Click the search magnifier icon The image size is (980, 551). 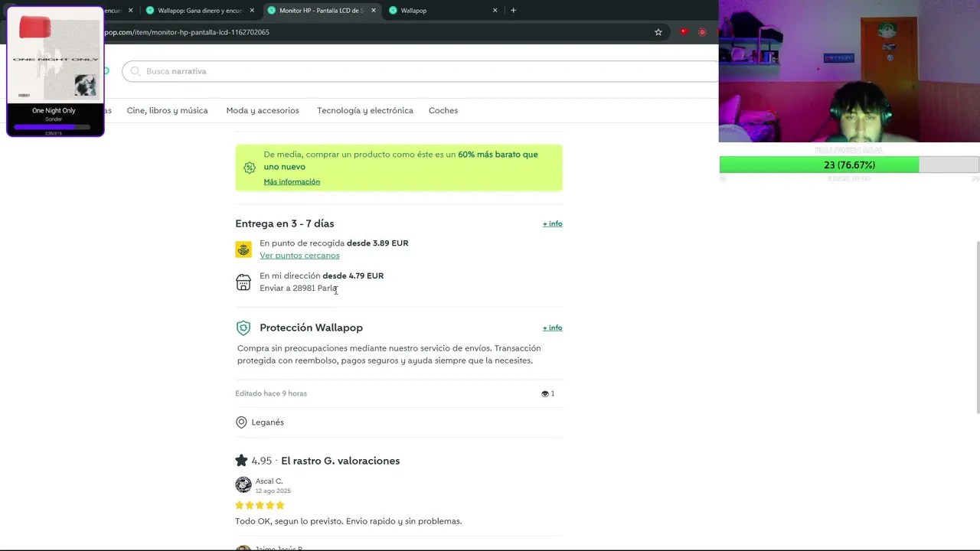(x=136, y=71)
